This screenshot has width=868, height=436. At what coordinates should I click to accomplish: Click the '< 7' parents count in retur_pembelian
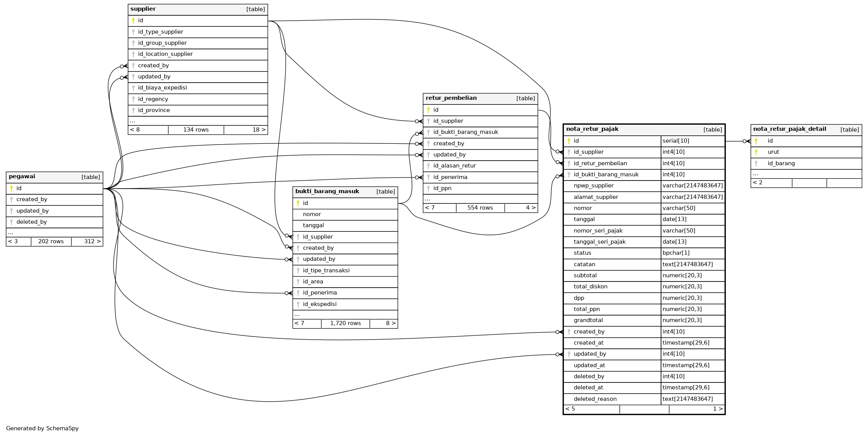click(430, 208)
